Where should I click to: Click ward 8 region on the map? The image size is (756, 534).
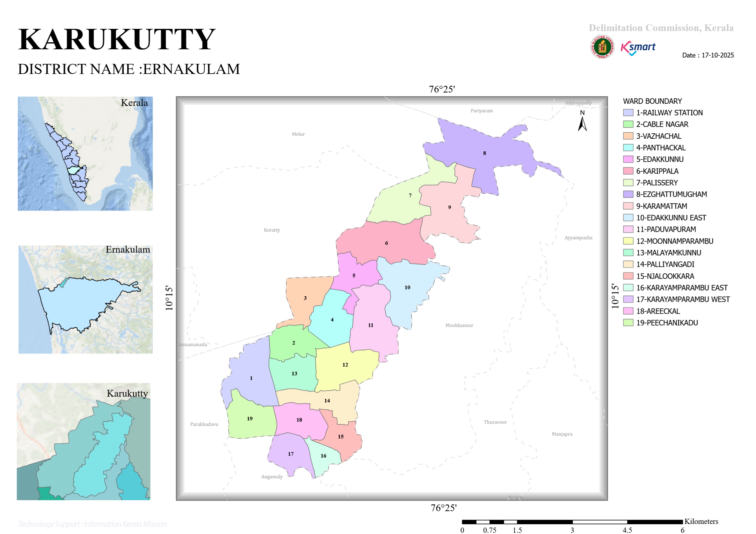click(x=484, y=153)
